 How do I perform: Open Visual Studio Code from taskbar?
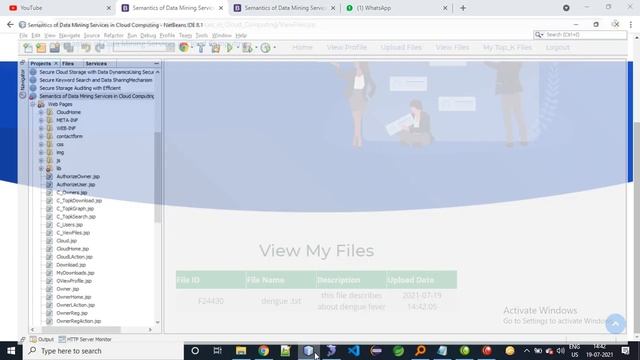(x=353, y=351)
